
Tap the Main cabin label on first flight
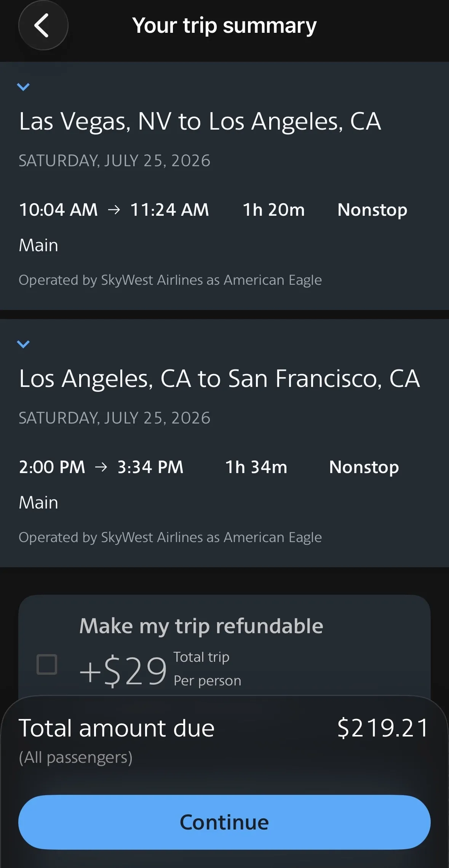(x=38, y=245)
